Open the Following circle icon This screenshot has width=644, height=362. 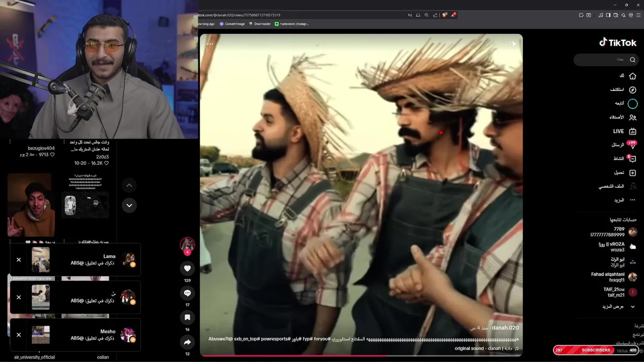632,104
